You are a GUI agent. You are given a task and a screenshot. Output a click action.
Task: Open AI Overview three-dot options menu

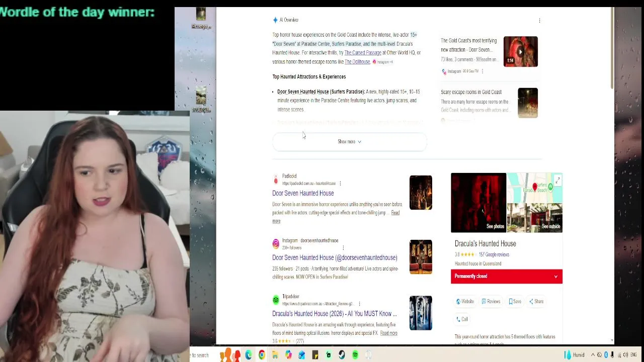tap(539, 21)
